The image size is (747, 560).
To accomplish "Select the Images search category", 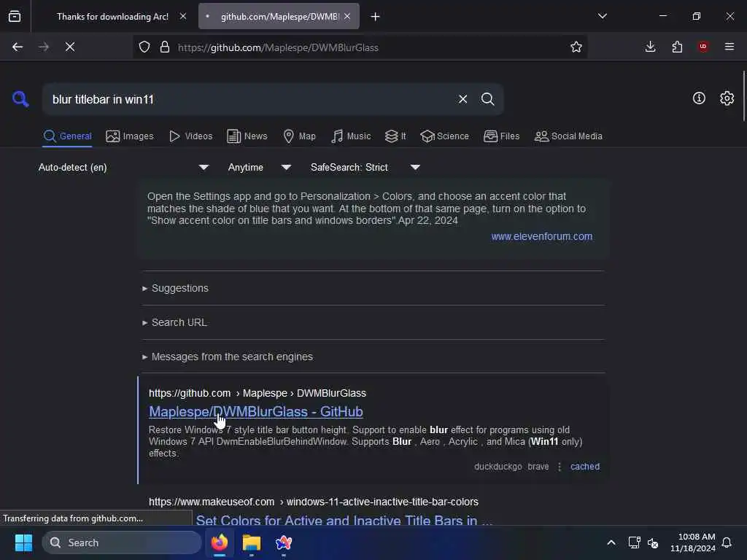I will coord(130,136).
